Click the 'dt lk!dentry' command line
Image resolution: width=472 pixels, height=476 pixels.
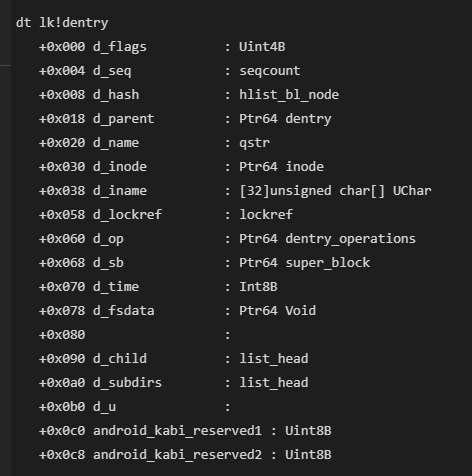click(x=62, y=23)
